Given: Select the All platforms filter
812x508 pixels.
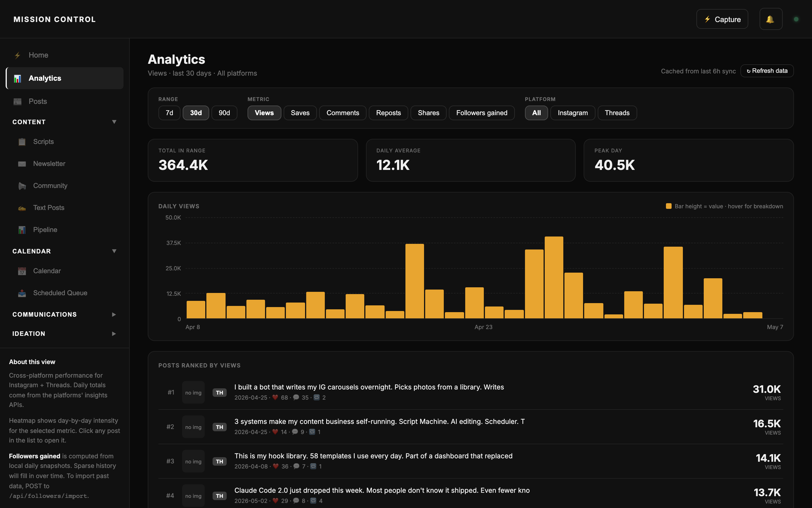Looking at the screenshot, I should [536, 113].
